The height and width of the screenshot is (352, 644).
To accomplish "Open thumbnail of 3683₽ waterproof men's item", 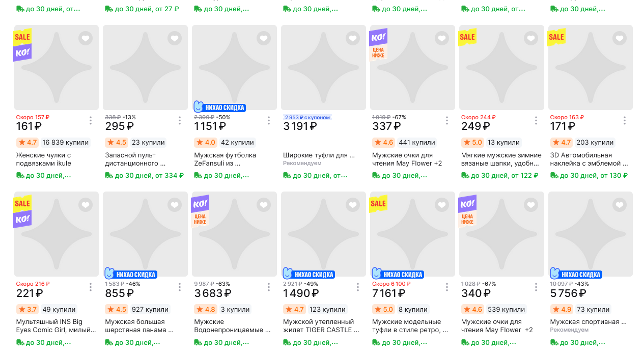I will (234, 234).
